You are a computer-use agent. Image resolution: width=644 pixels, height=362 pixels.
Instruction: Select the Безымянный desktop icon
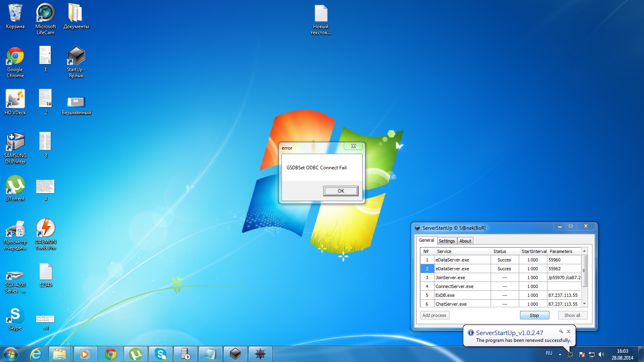point(76,105)
